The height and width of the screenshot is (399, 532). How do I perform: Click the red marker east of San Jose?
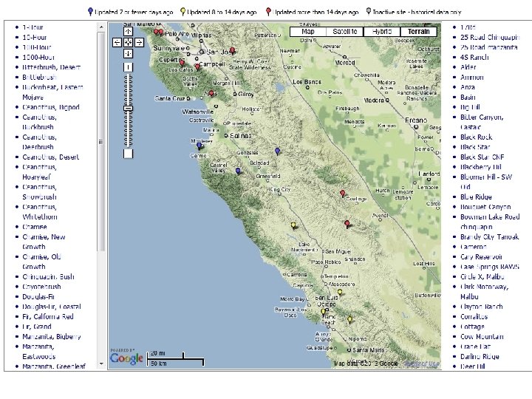pos(232,50)
